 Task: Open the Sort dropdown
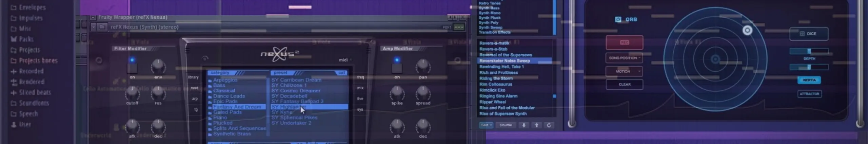point(486,125)
